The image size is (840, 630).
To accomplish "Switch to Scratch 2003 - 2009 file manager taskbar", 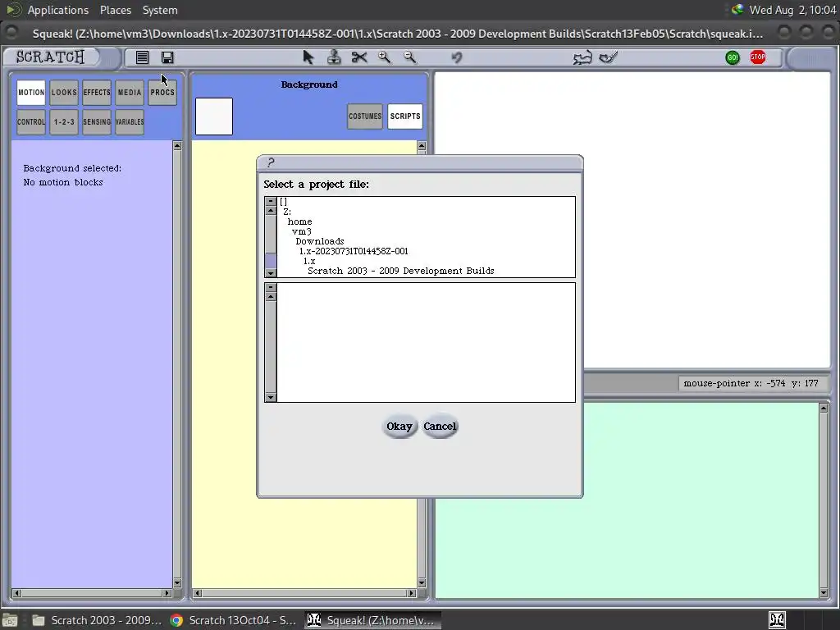I will tap(97, 620).
